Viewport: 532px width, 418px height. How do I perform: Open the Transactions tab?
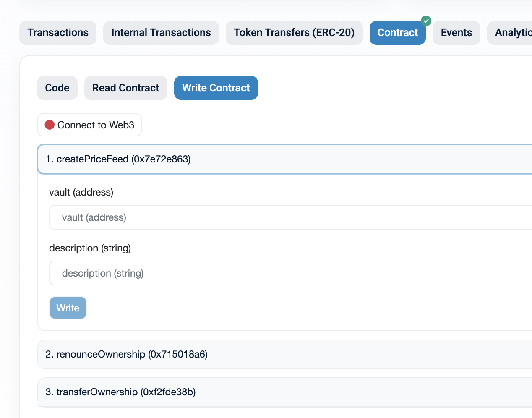58,33
